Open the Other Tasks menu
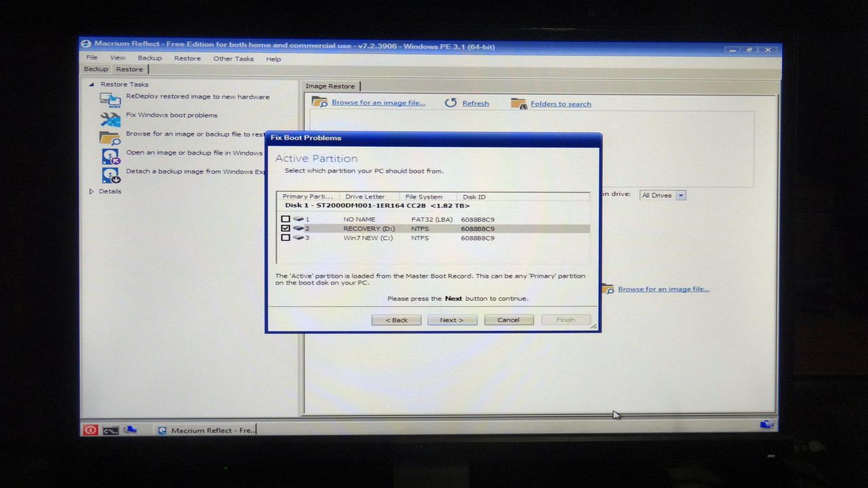Screen dimensions: 868x488 [x=233, y=59]
